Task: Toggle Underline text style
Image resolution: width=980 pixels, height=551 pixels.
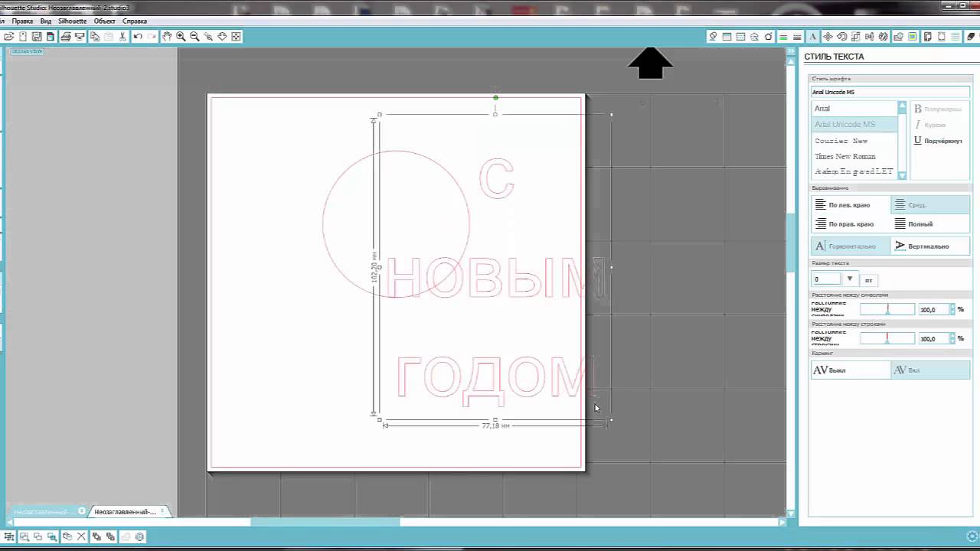Action: [937, 141]
